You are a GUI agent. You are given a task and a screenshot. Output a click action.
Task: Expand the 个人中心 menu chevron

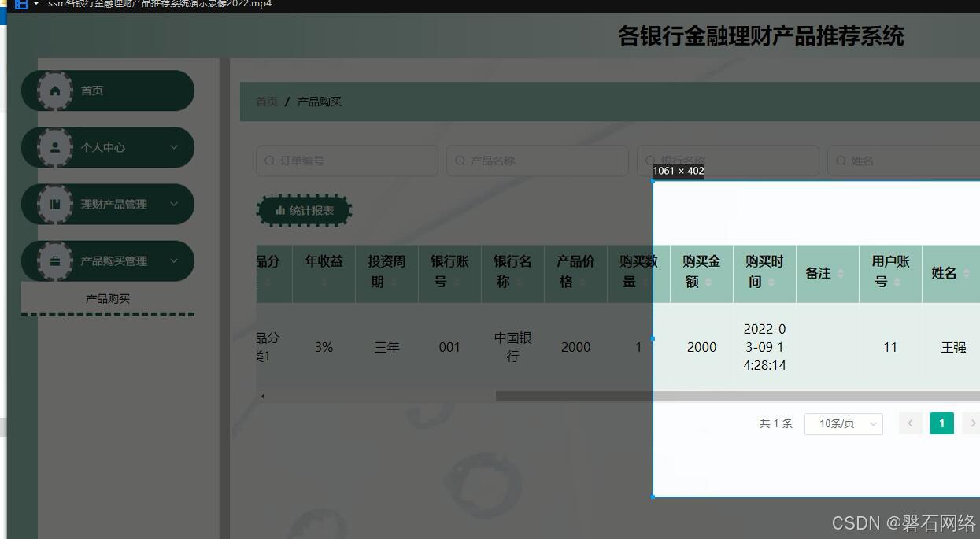174,147
